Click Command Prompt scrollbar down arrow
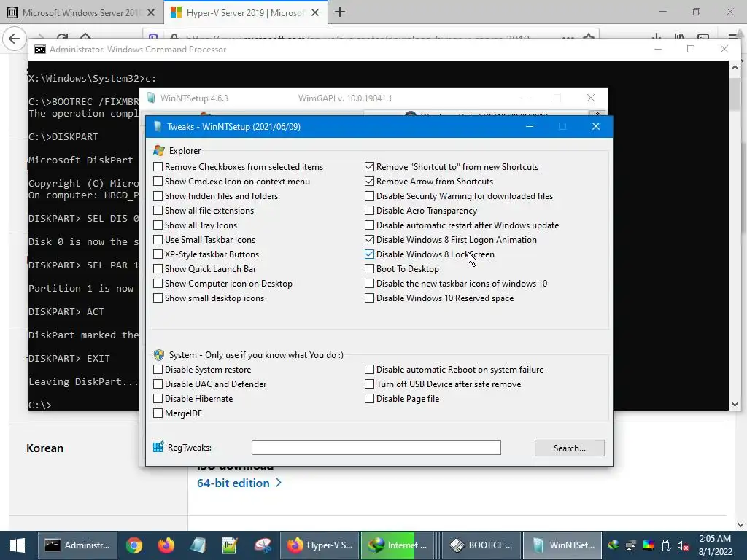This screenshot has height=560, width=747. tap(735, 405)
